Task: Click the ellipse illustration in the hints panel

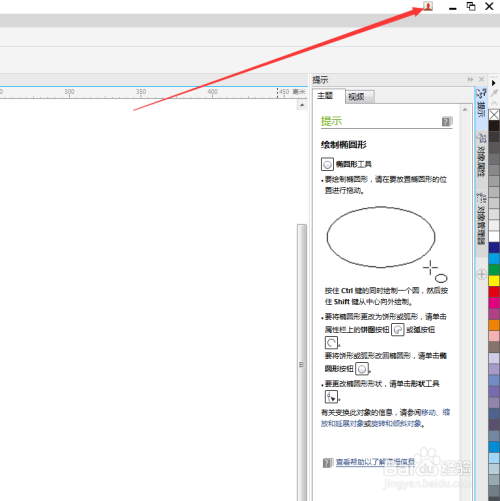Action: 381,237
